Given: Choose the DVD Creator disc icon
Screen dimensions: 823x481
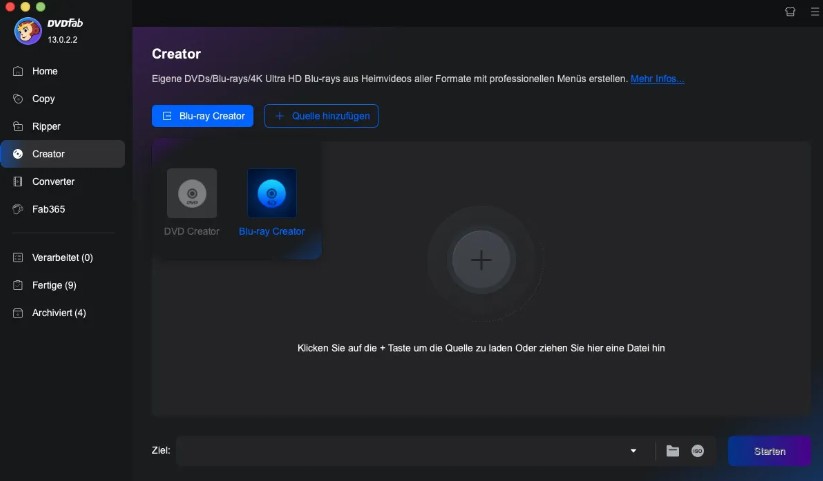Looking at the screenshot, I should pos(192,193).
